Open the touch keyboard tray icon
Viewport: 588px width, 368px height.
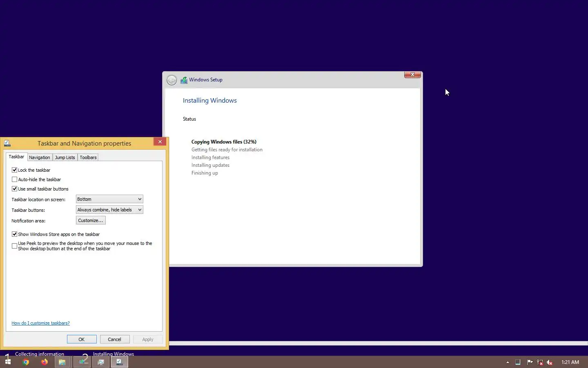(518, 362)
